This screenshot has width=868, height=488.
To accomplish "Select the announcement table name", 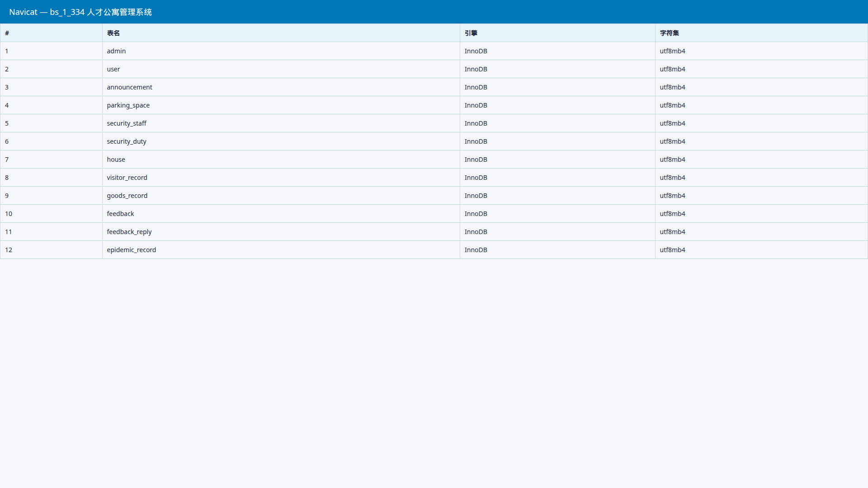I will [x=129, y=87].
